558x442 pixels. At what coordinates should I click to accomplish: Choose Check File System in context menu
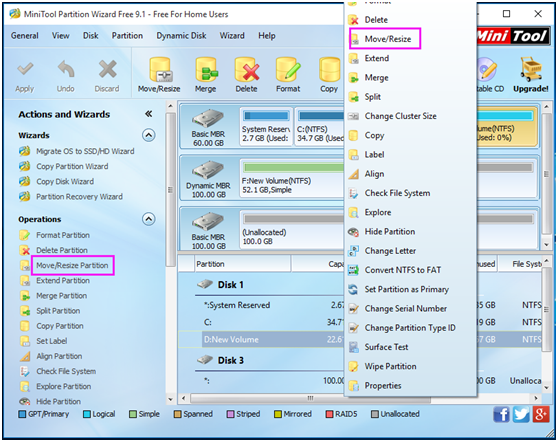(x=411, y=193)
